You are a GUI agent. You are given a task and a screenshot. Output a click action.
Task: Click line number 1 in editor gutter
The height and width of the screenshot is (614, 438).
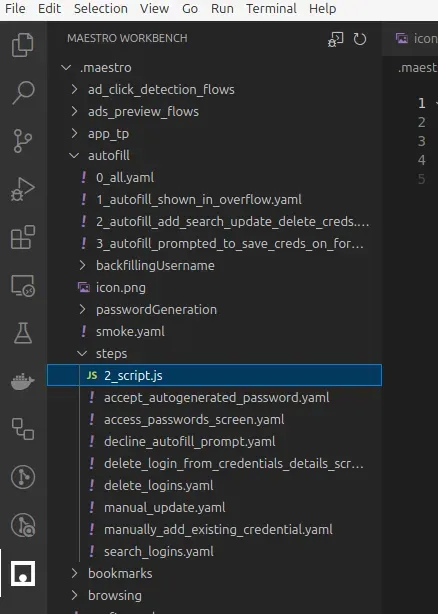[x=422, y=103]
